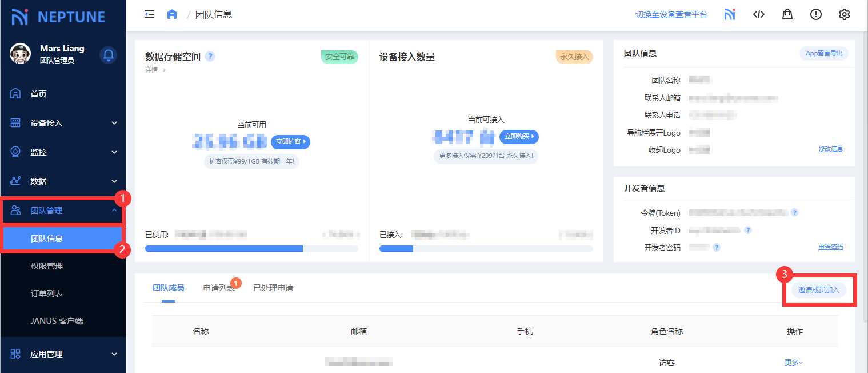Click the home breadcrumb icon
This screenshot has height=373, width=868.
[172, 14]
